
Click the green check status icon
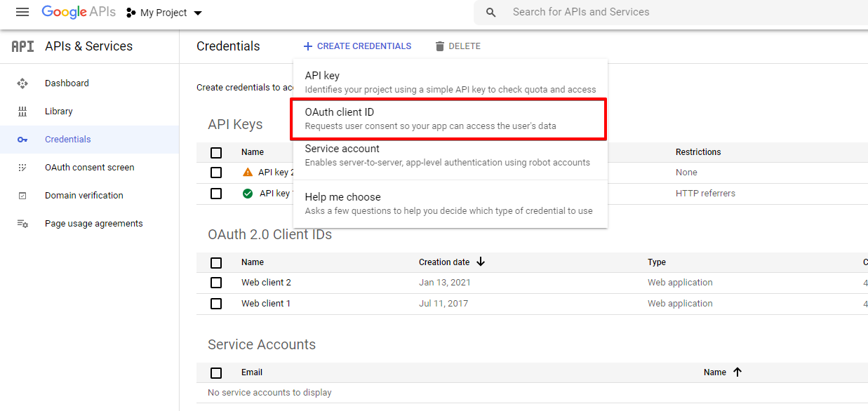(247, 194)
